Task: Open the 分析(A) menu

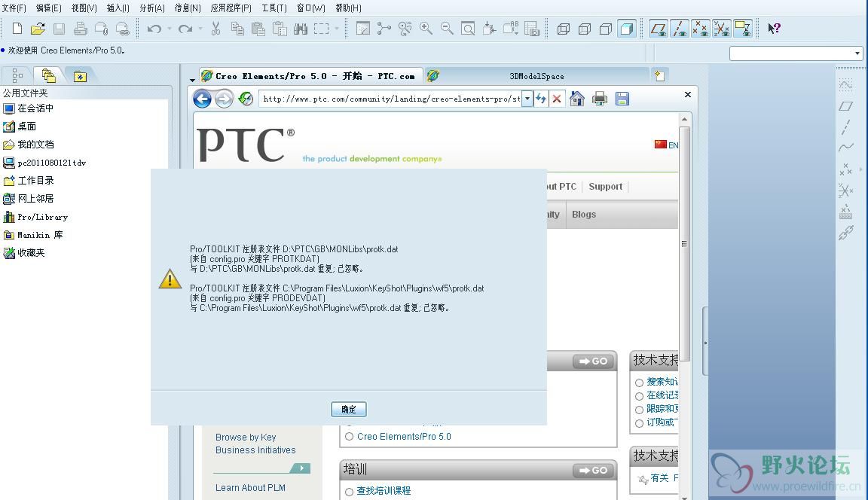Action: point(152,8)
